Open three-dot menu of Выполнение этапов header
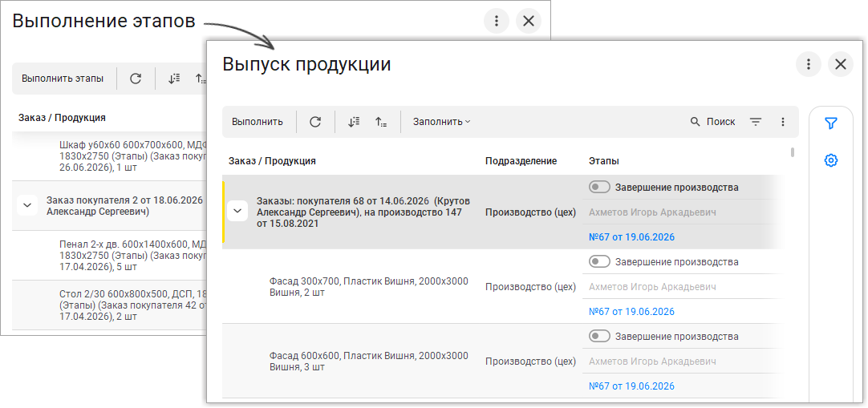This screenshot has height=408, width=868. tap(497, 21)
